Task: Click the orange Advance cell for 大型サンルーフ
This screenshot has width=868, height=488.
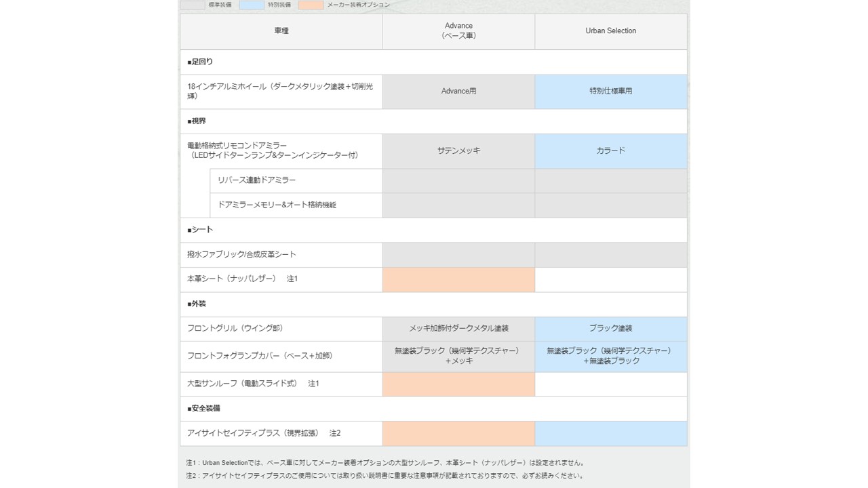Action: pos(458,384)
